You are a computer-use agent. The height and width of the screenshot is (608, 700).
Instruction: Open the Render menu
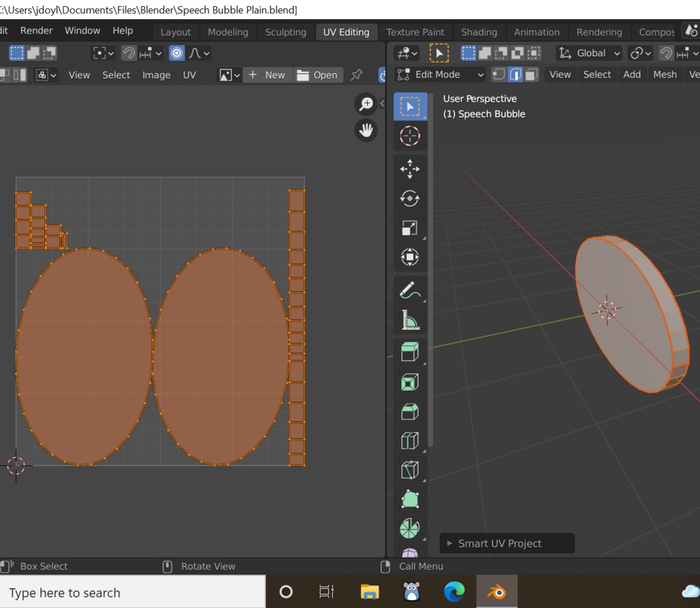(36, 30)
